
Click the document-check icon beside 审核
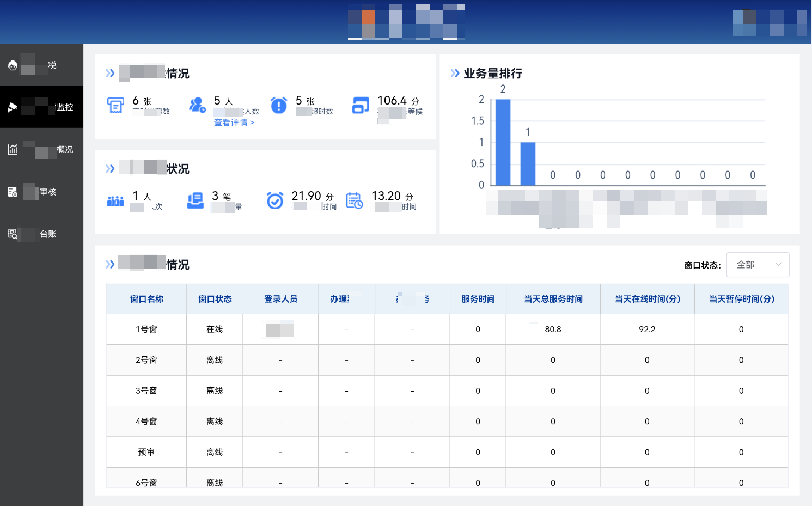[x=13, y=192]
